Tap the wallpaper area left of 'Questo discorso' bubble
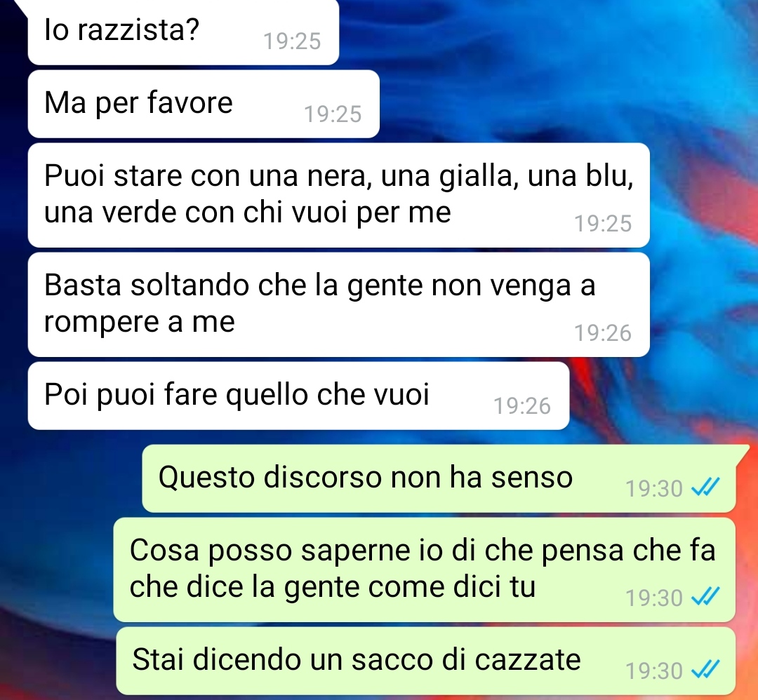This screenshot has height=700, width=758. (x=70, y=479)
